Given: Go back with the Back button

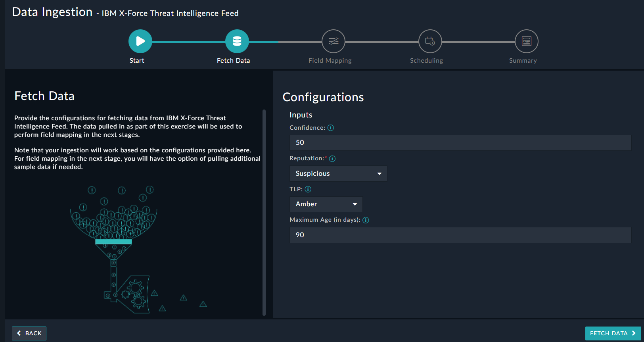Looking at the screenshot, I should coord(29,333).
